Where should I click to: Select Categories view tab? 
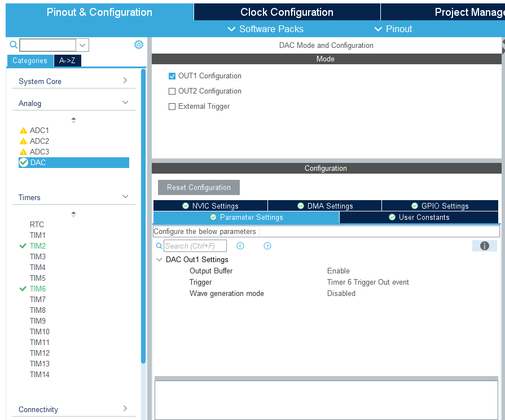click(x=30, y=60)
